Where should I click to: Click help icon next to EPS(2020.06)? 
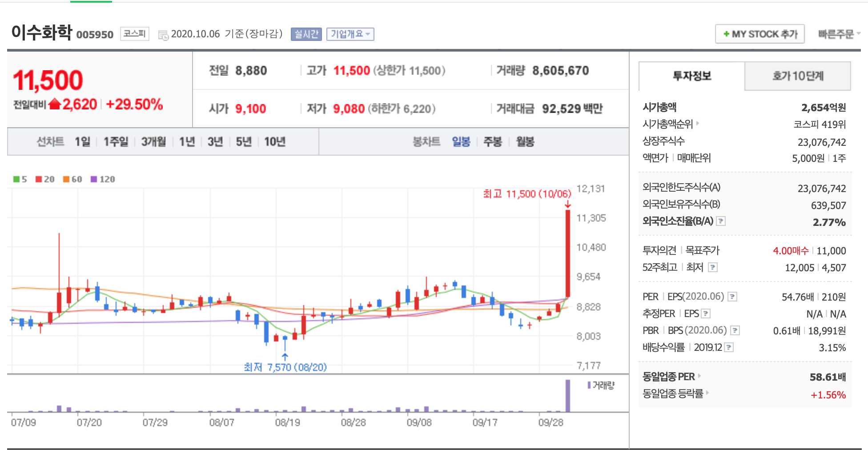pyautogui.click(x=732, y=297)
